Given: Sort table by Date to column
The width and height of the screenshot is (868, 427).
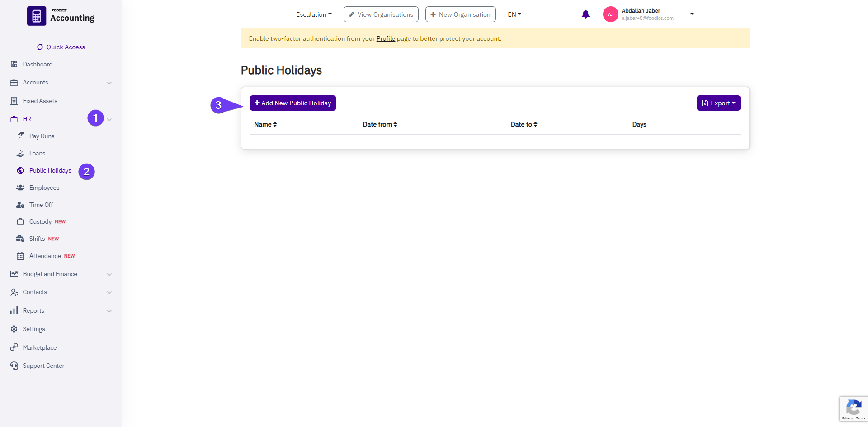Looking at the screenshot, I should (x=524, y=124).
